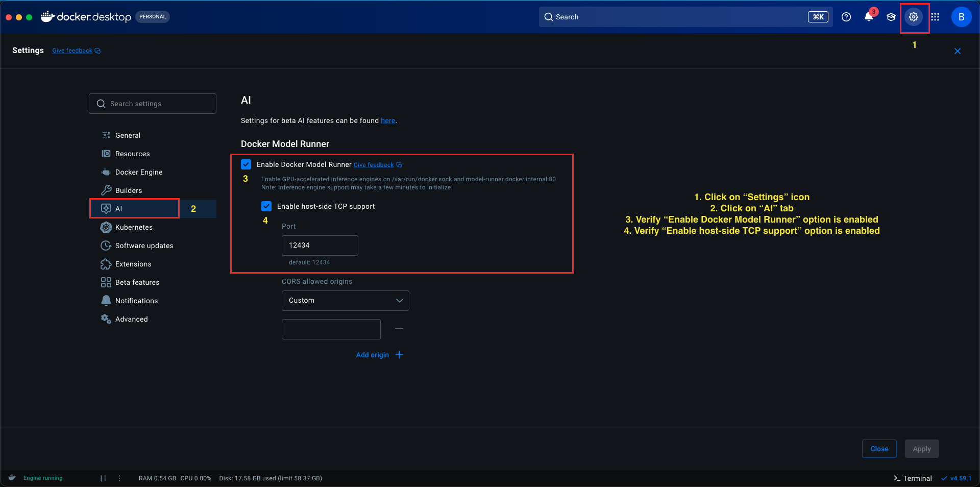This screenshot has width=980, height=487.
Task: Pause the Docker engine
Action: pos(103,478)
